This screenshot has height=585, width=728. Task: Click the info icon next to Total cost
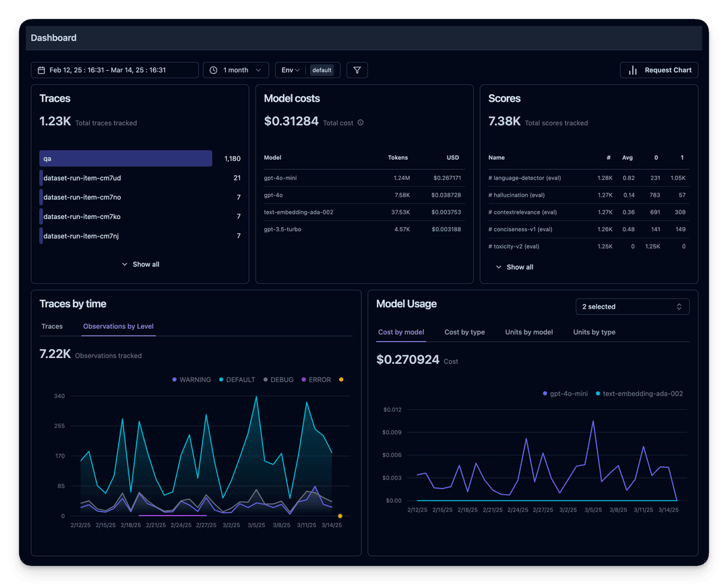click(360, 123)
